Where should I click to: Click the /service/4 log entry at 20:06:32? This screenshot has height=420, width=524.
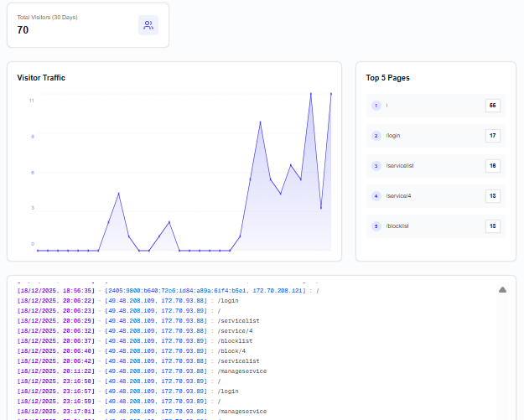coord(135,331)
